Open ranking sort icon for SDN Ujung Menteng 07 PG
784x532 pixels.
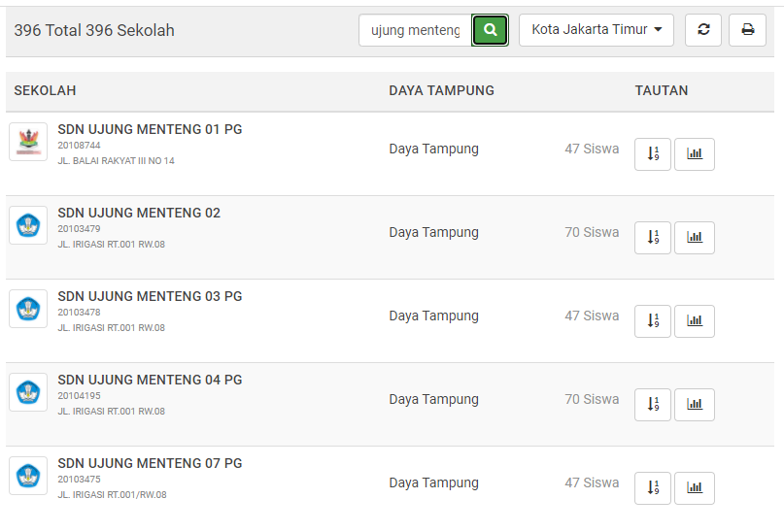click(x=653, y=488)
